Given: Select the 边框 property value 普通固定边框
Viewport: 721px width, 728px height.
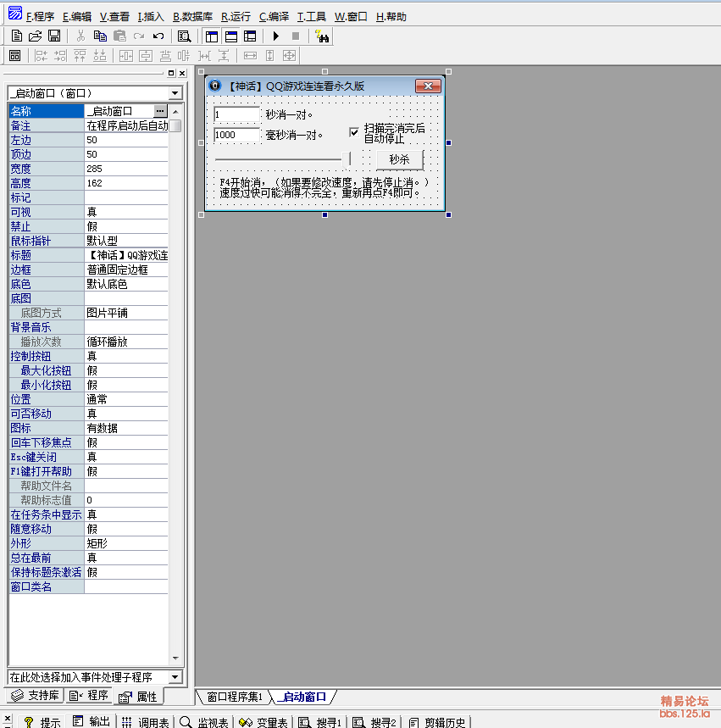Looking at the screenshot, I should point(126,270).
